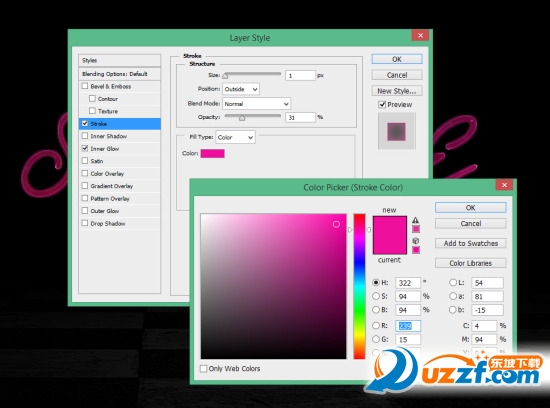Enable the Drop Shadow checkbox
This screenshot has height=408, width=550.
pyautogui.click(x=85, y=223)
